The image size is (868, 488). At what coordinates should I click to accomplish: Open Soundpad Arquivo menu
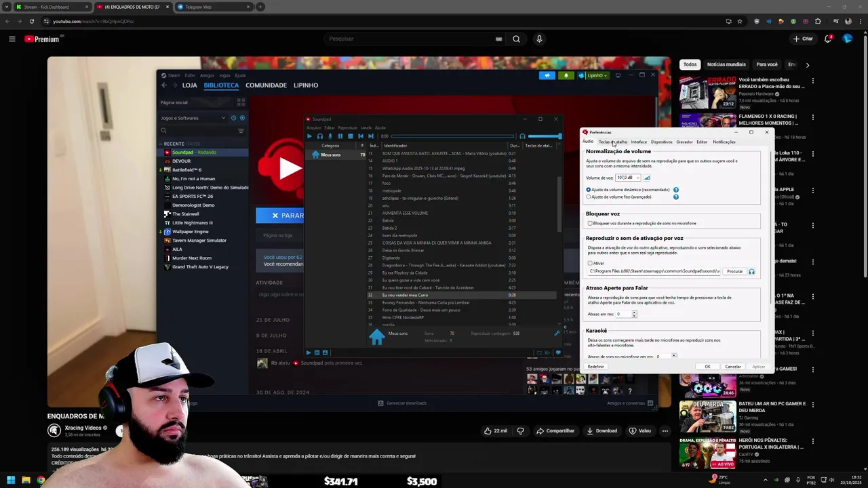click(x=314, y=127)
